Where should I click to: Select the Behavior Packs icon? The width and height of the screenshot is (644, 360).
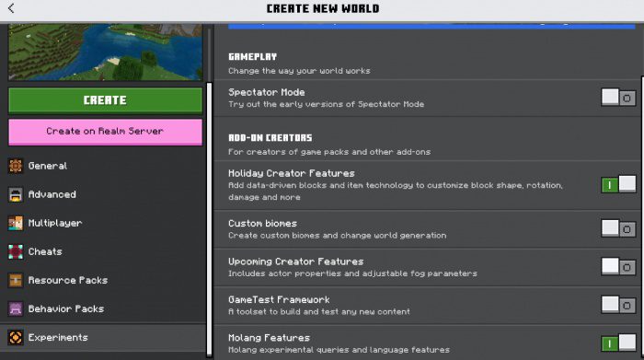(x=16, y=308)
